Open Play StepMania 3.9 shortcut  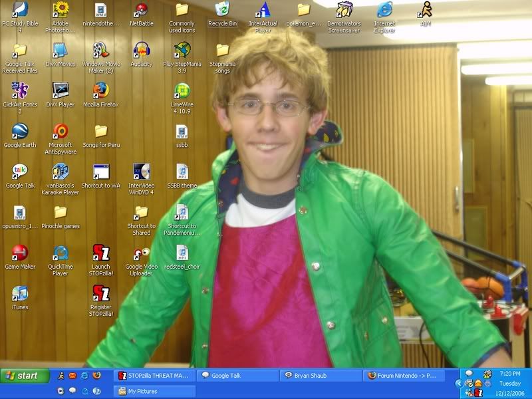click(182, 58)
